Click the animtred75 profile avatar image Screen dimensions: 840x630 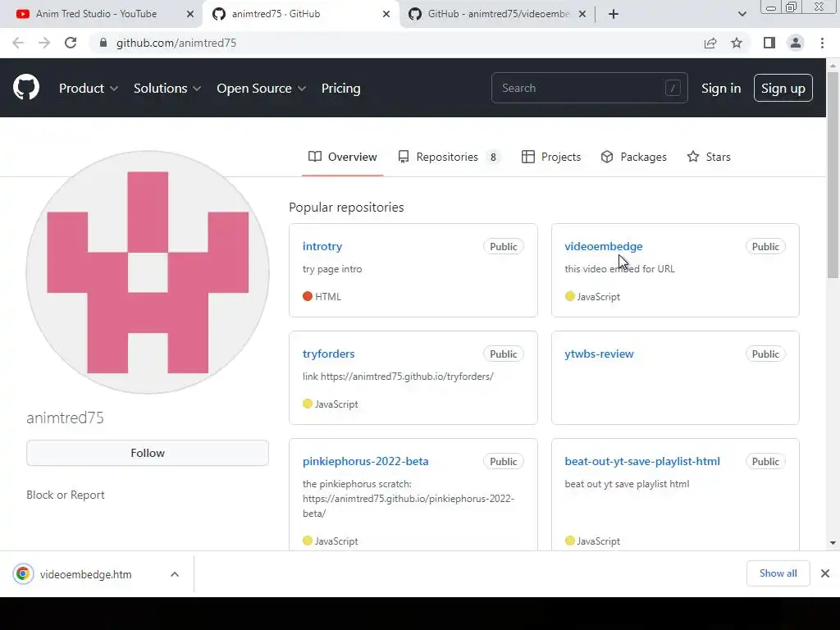click(x=148, y=272)
